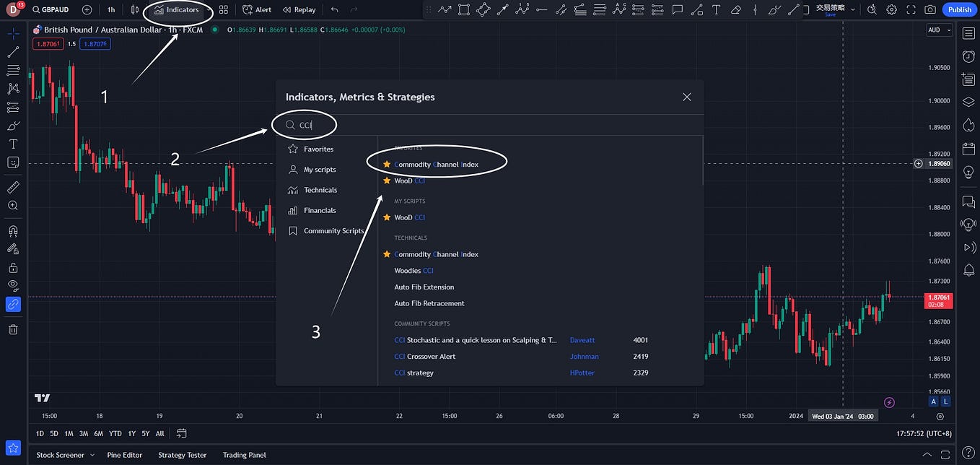Toggle magnet mode

pos(13,231)
